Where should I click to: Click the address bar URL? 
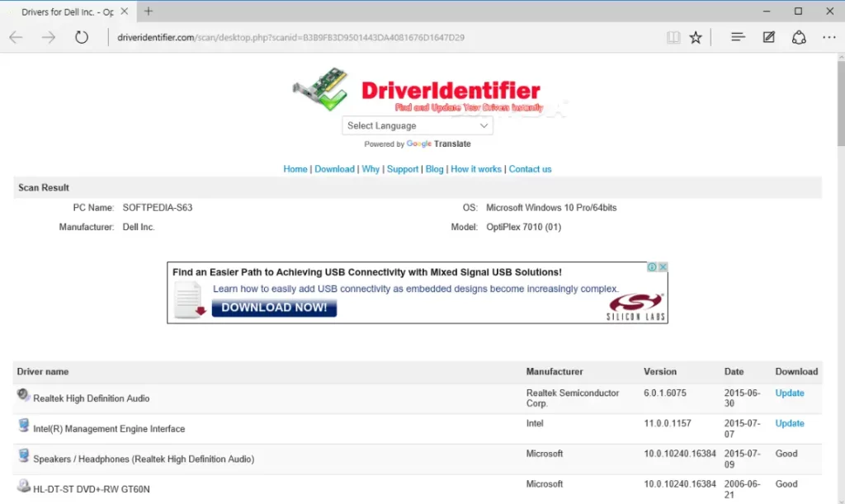[290, 37]
